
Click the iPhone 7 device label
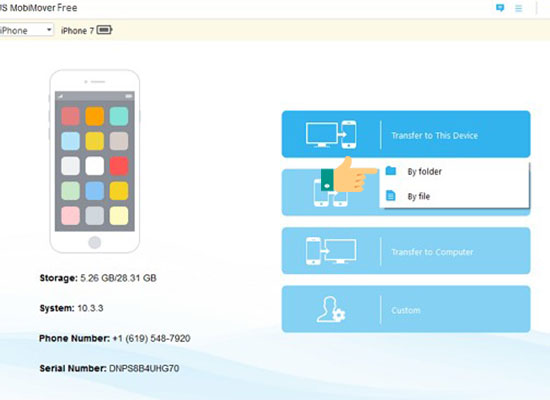click(77, 31)
